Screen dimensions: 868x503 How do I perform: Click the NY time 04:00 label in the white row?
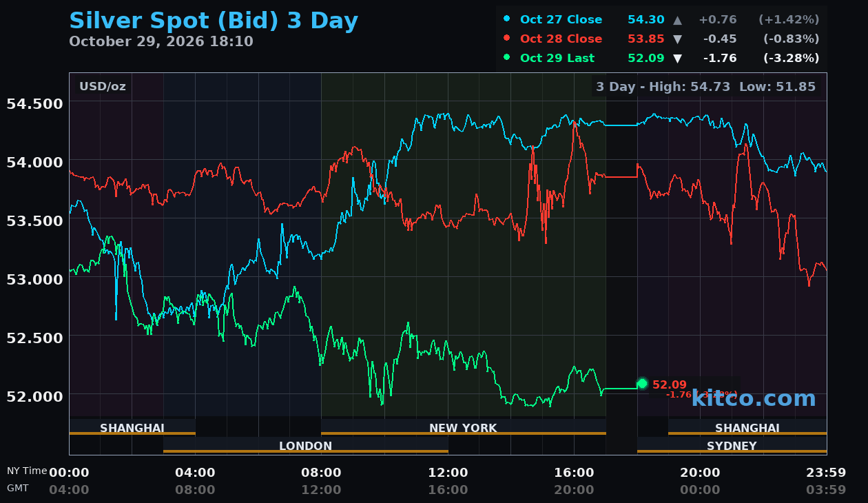tap(195, 473)
